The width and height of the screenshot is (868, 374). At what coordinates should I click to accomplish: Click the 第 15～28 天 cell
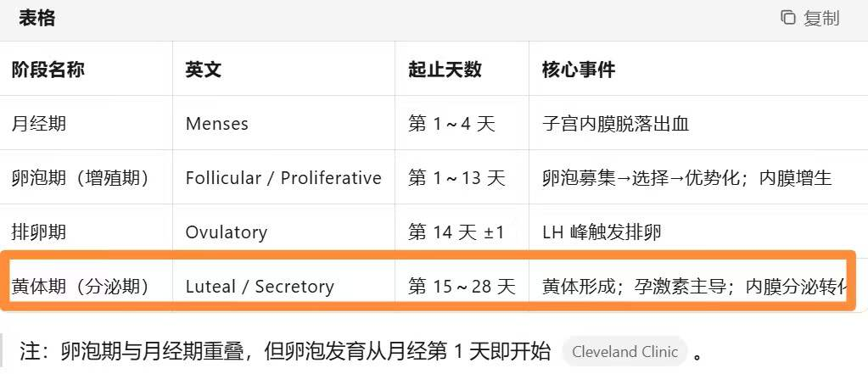coord(462,287)
